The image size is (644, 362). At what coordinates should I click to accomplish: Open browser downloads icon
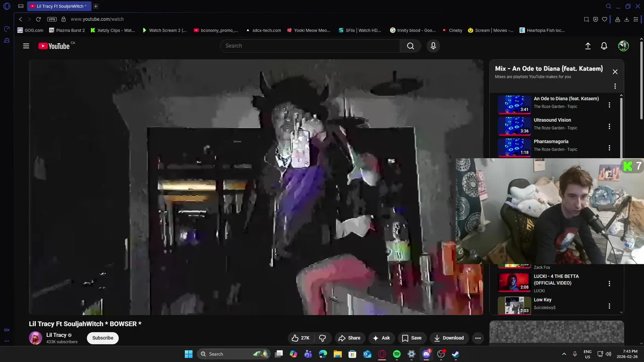(x=626, y=19)
